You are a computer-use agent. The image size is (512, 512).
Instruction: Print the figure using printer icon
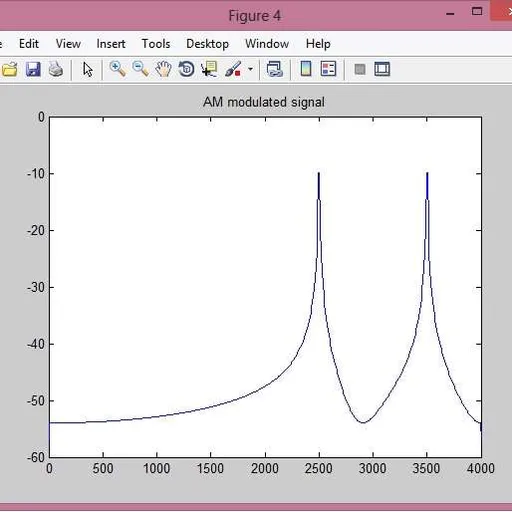tap(56, 69)
